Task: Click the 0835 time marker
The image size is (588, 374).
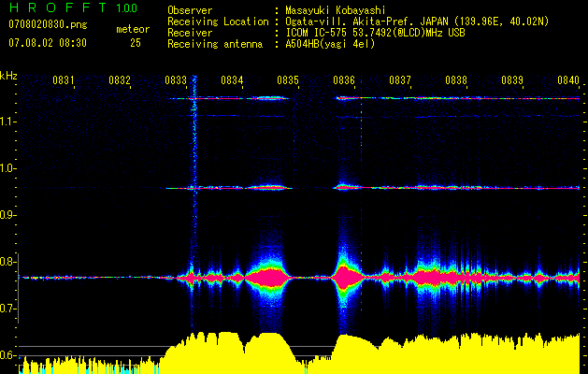Action: [x=288, y=79]
